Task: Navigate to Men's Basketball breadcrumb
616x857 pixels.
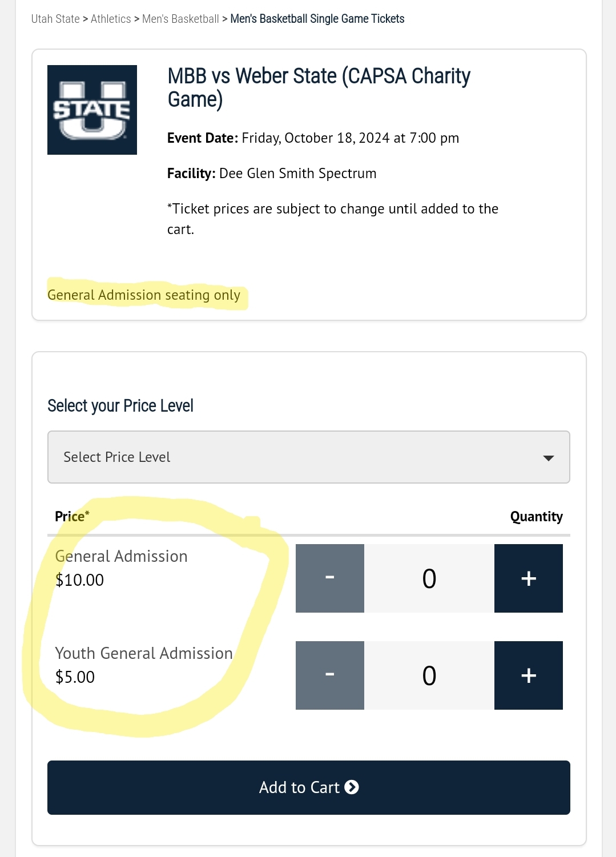Action: pyautogui.click(x=180, y=19)
